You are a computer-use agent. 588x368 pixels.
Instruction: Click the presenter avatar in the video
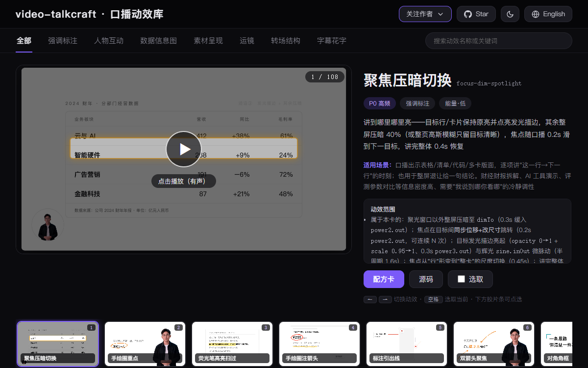[x=48, y=225]
